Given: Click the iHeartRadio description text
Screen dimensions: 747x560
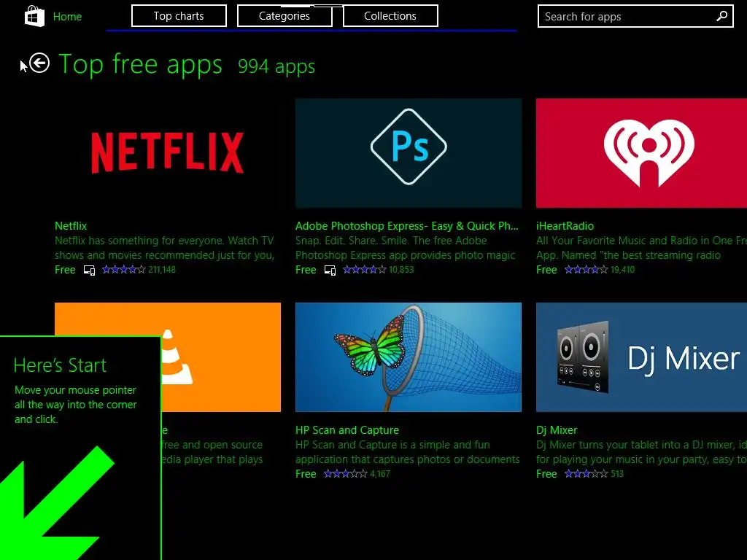Looking at the screenshot, I should pyautogui.click(x=641, y=248).
